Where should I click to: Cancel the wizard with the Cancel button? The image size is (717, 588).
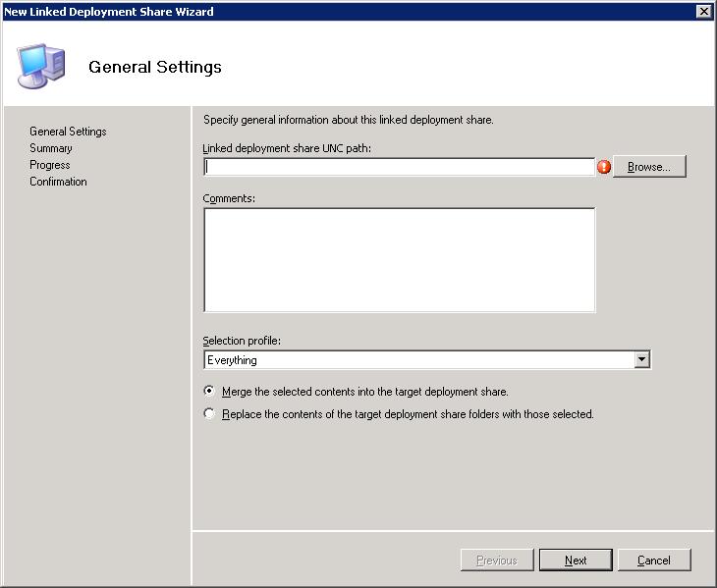point(654,560)
